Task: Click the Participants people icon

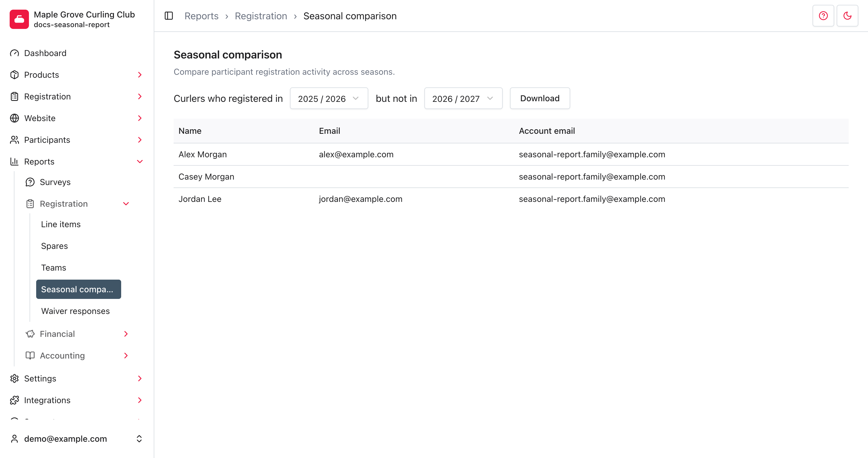Action: point(14,140)
